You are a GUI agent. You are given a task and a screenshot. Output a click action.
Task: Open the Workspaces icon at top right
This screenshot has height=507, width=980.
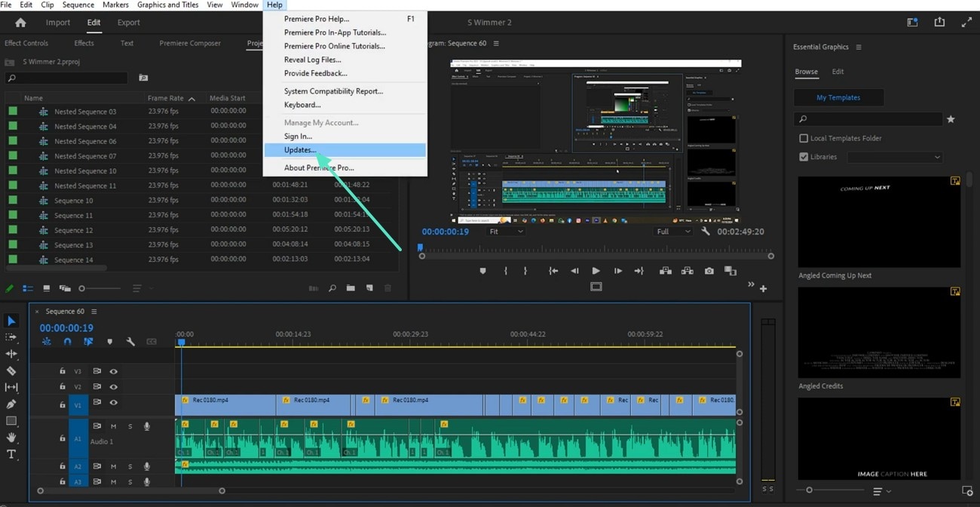coord(912,23)
